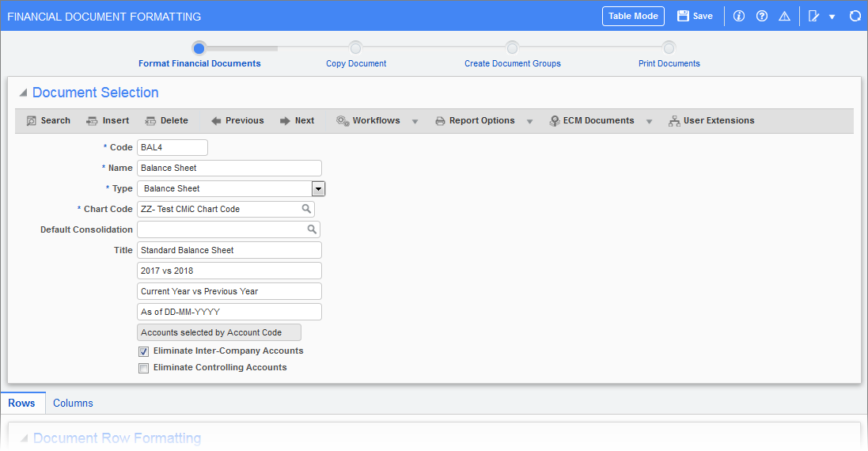Open Chart Code lookup magnifier
The height and width of the screenshot is (451, 868).
pyautogui.click(x=306, y=209)
